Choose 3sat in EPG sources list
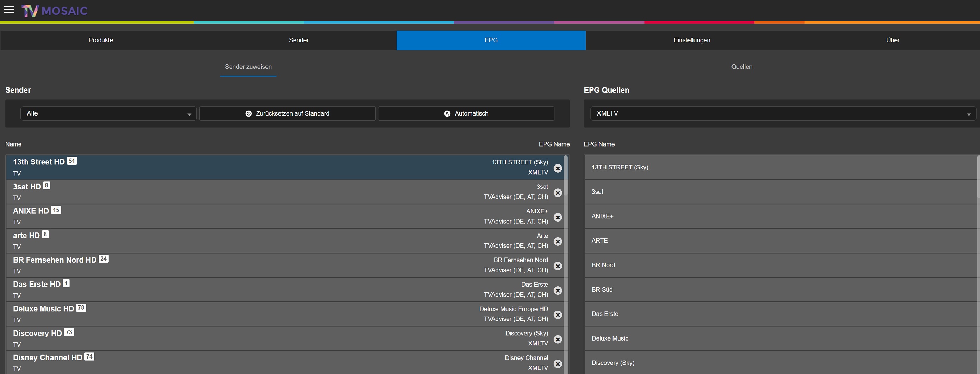The width and height of the screenshot is (980, 374). [781, 192]
